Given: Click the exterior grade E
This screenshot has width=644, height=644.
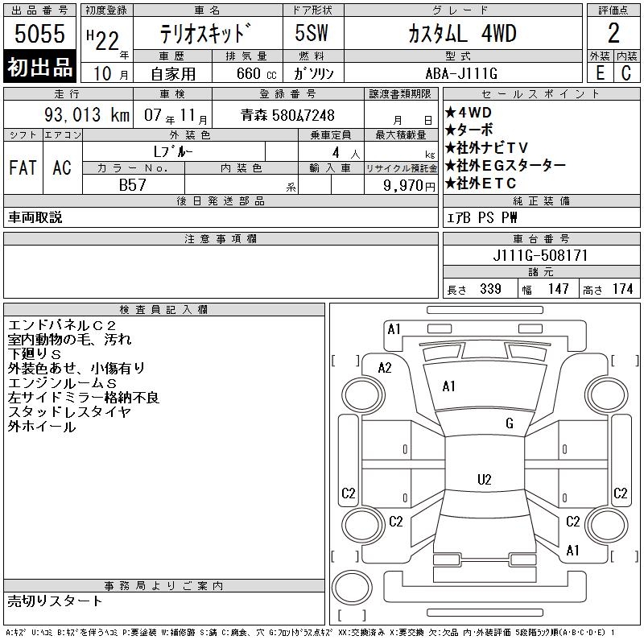Looking at the screenshot, I should 600,73.
